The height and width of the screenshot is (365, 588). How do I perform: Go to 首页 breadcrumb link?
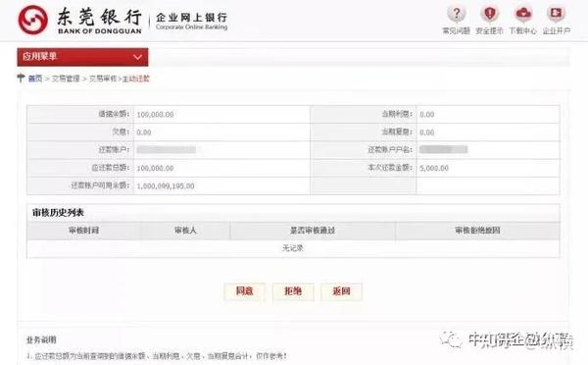35,78
